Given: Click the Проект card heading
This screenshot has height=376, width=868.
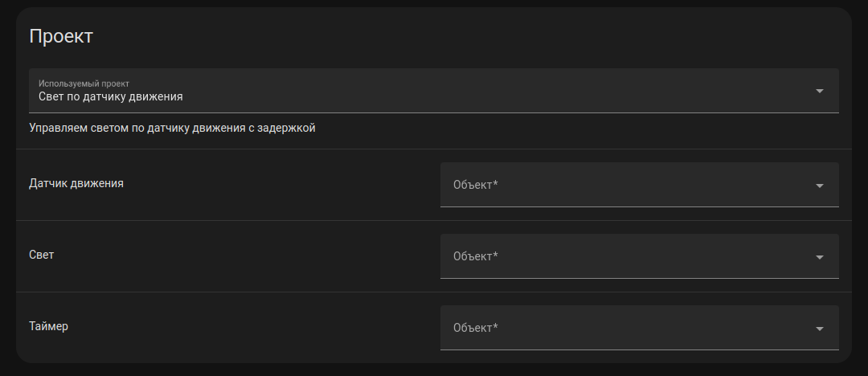Looking at the screenshot, I should pos(61,36).
